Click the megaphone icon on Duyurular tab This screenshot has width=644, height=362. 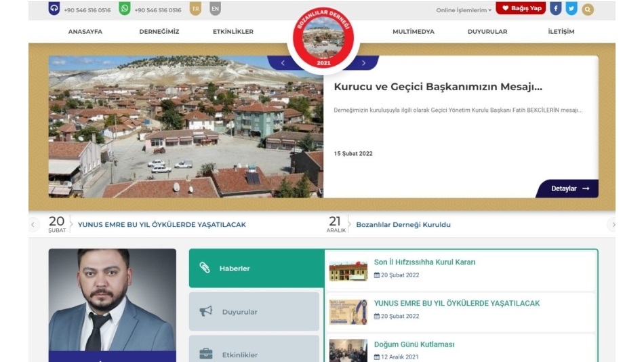click(x=206, y=311)
